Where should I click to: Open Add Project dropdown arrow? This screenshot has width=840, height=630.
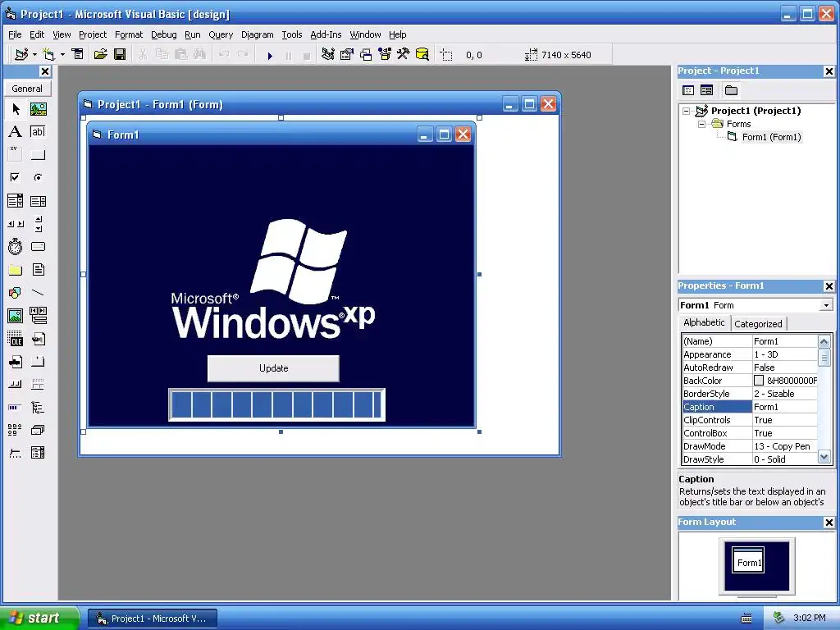click(x=34, y=55)
